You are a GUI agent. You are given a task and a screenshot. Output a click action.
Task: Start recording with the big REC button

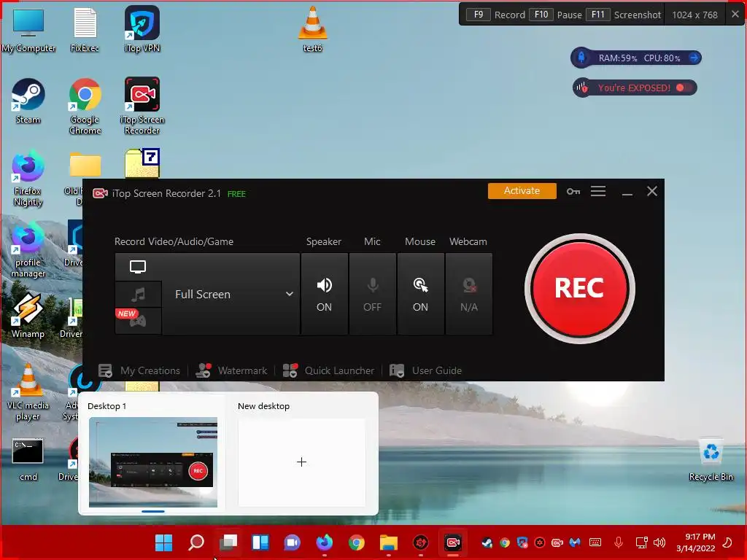pos(579,289)
